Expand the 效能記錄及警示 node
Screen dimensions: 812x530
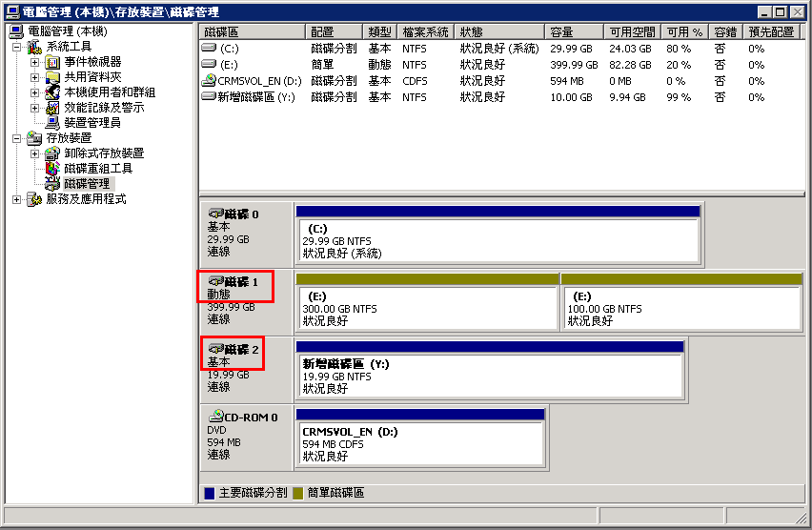[x=34, y=109]
